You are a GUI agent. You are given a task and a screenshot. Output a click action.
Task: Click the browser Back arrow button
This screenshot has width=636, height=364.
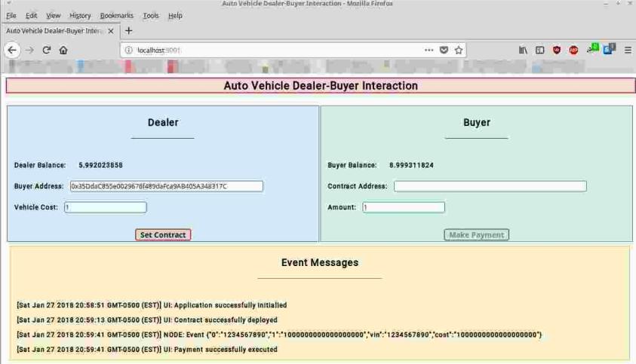point(12,50)
